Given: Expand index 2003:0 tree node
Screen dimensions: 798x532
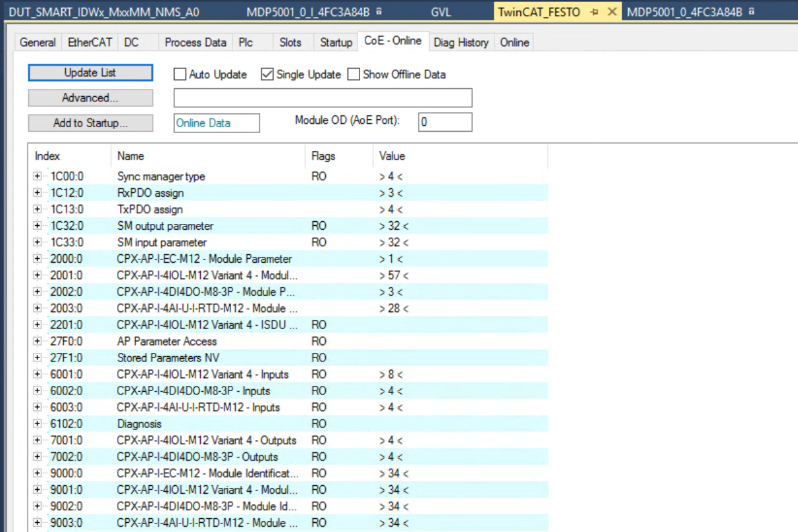Looking at the screenshot, I should [x=38, y=308].
